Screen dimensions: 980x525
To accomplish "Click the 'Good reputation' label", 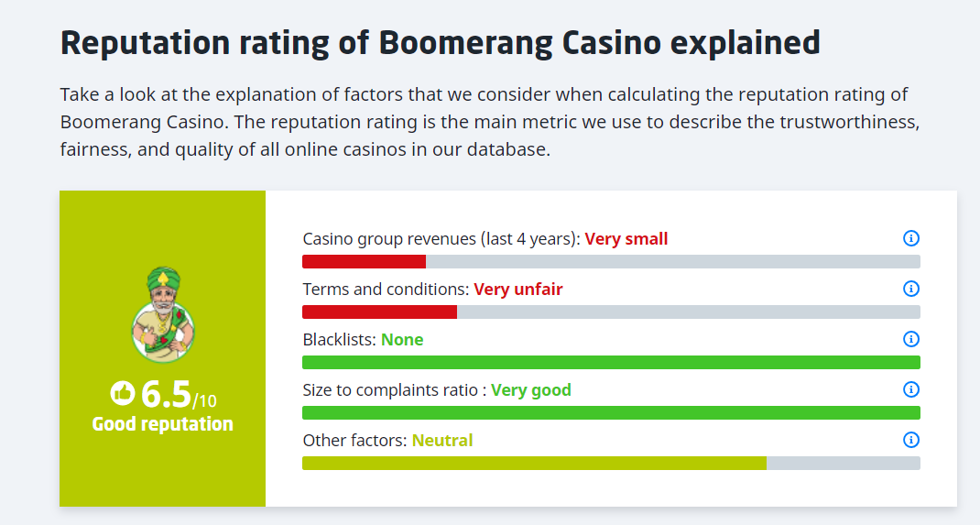I will pos(163,424).
